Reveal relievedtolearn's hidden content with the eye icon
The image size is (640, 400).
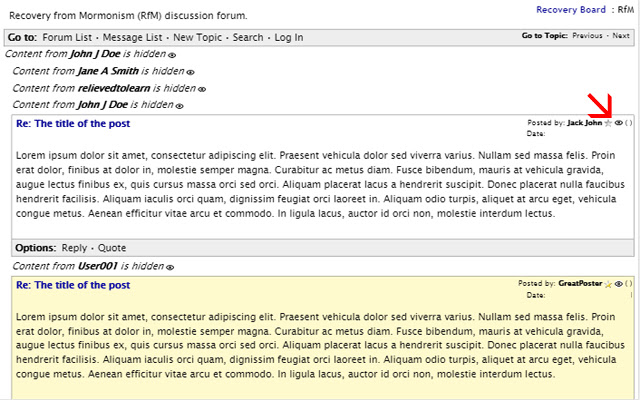202,89
